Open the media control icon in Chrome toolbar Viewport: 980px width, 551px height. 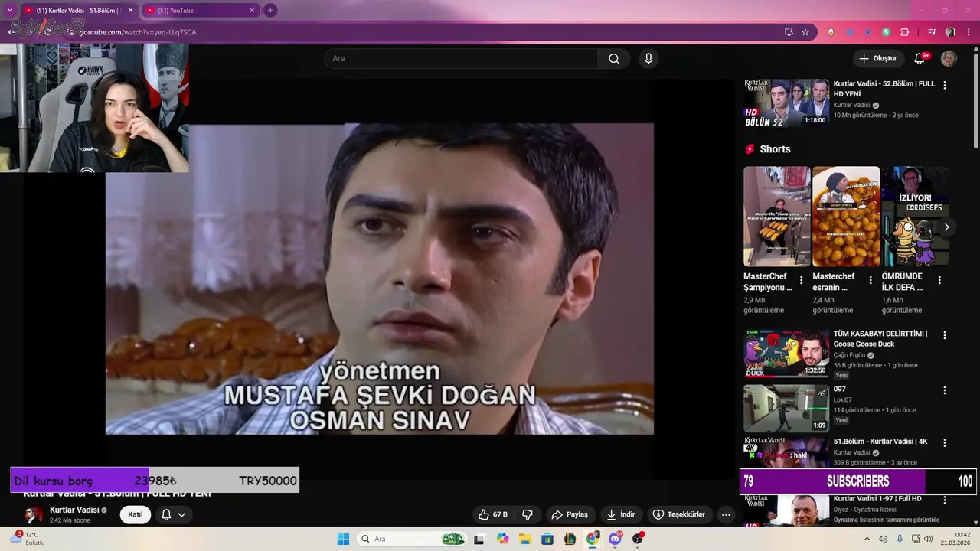[932, 32]
